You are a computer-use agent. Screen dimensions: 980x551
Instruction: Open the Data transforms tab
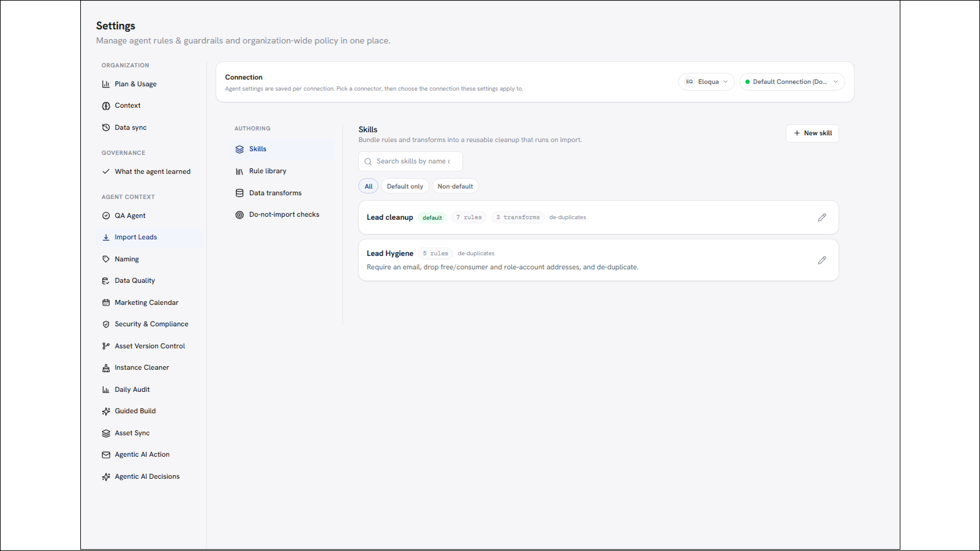click(x=281, y=193)
